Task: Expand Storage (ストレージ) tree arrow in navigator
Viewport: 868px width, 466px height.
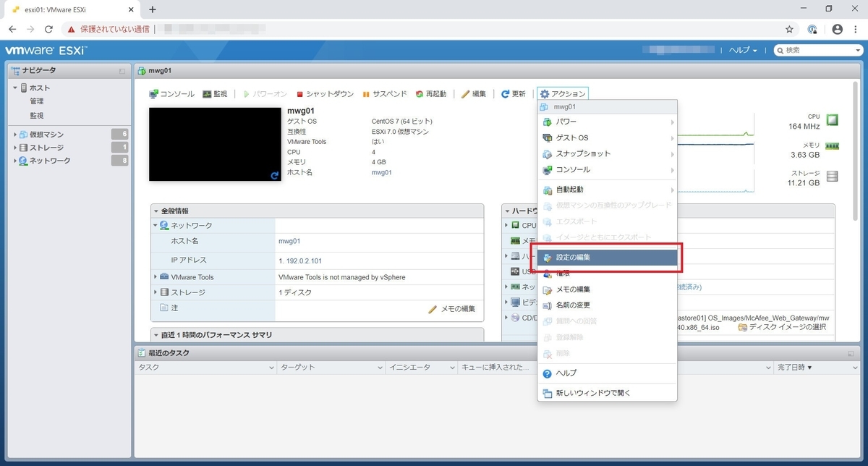Action: [x=15, y=148]
